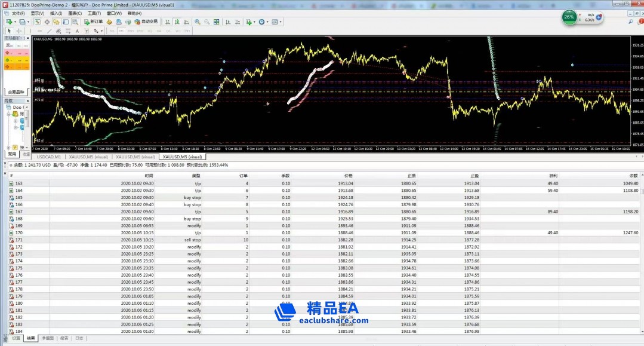Open the 净值图 tab in tester panel
Screen dimensions: 644x346
click(x=47, y=338)
